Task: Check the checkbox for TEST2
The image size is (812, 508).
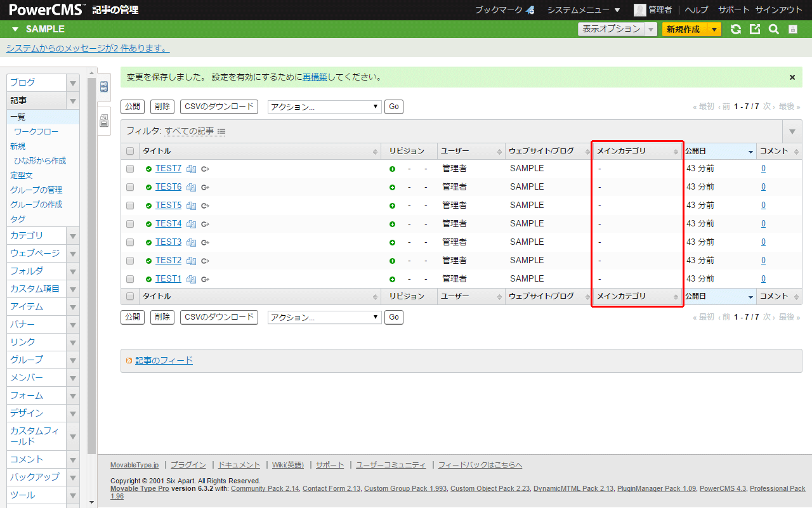Action: click(x=130, y=261)
